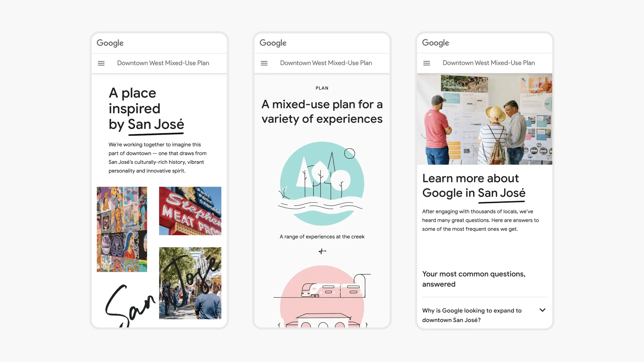644x362 pixels.
Task: Click "A place inspired by San José" heading
Action: (x=146, y=108)
